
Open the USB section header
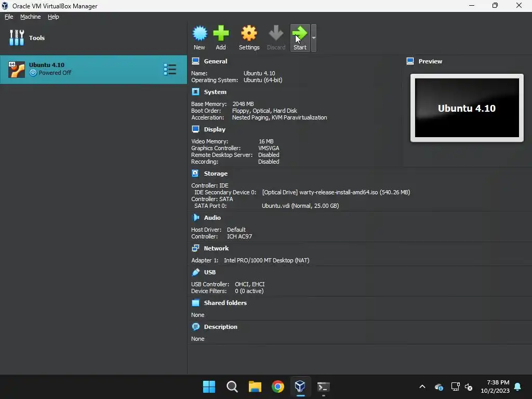210,272
